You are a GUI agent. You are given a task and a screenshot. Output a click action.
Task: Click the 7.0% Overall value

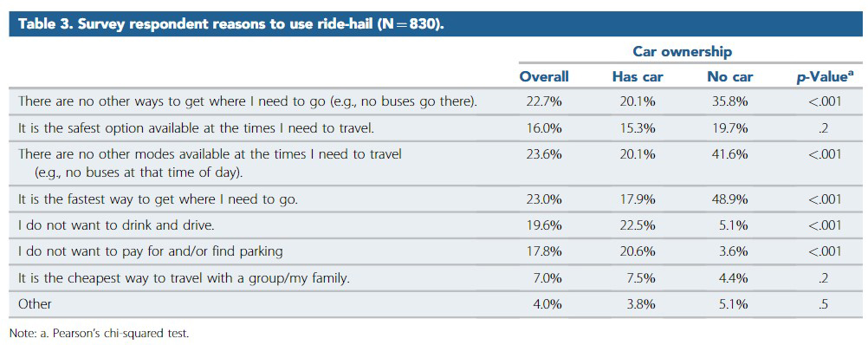(547, 278)
